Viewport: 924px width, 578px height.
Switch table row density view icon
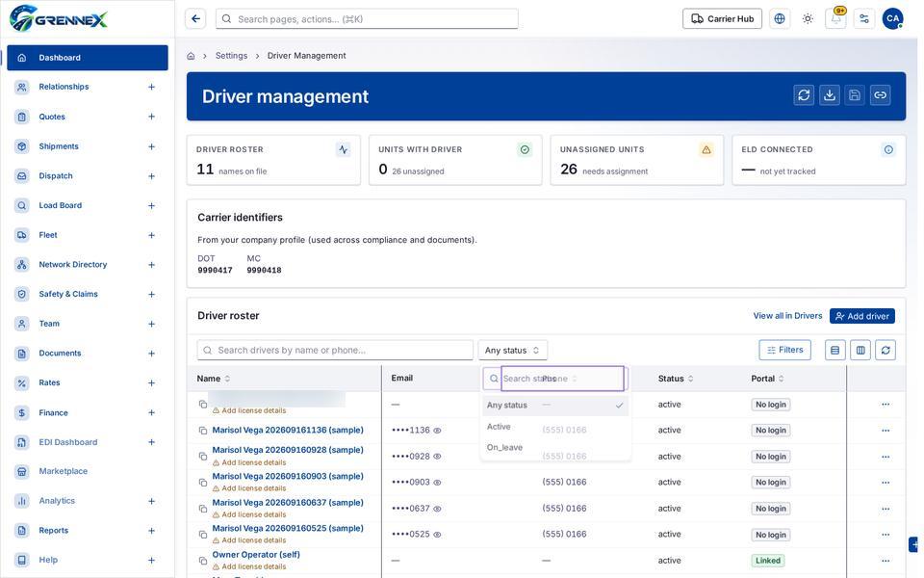(x=835, y=351)
